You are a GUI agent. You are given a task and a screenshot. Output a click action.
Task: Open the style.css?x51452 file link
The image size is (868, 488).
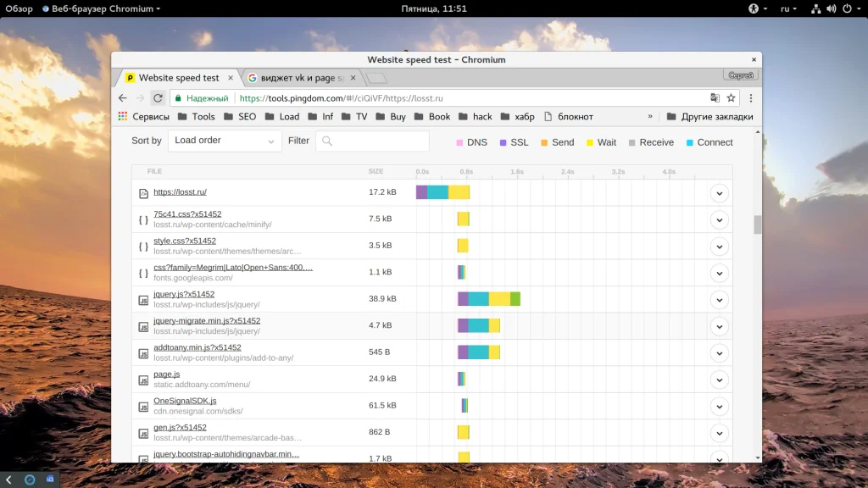coord(185,241)
